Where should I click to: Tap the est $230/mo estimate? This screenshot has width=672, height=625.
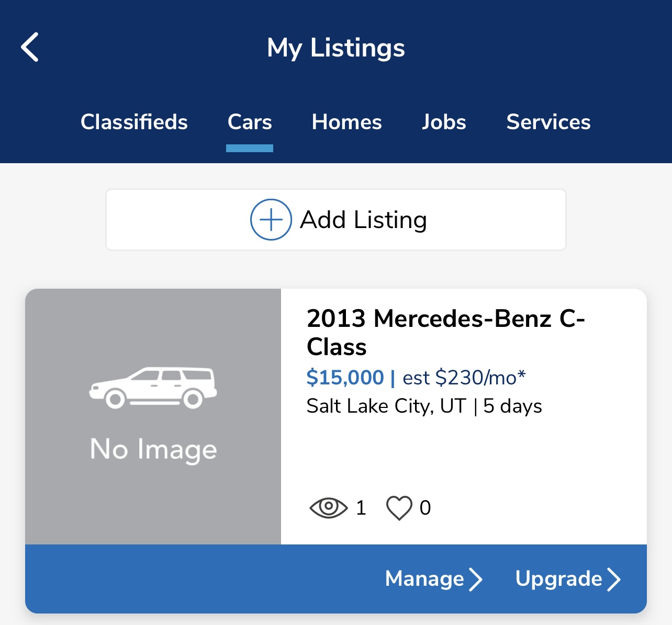coord(464,377)
